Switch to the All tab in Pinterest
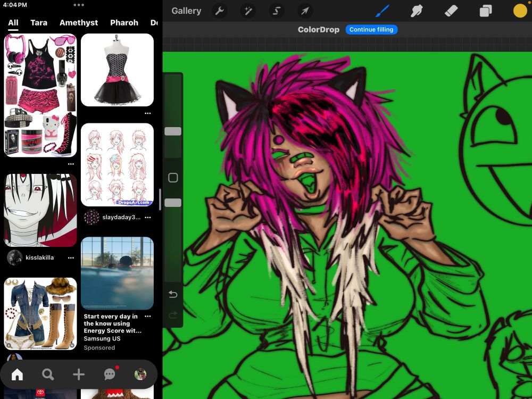Viewport: 532px width, 399px height. [x=13, y=23]
